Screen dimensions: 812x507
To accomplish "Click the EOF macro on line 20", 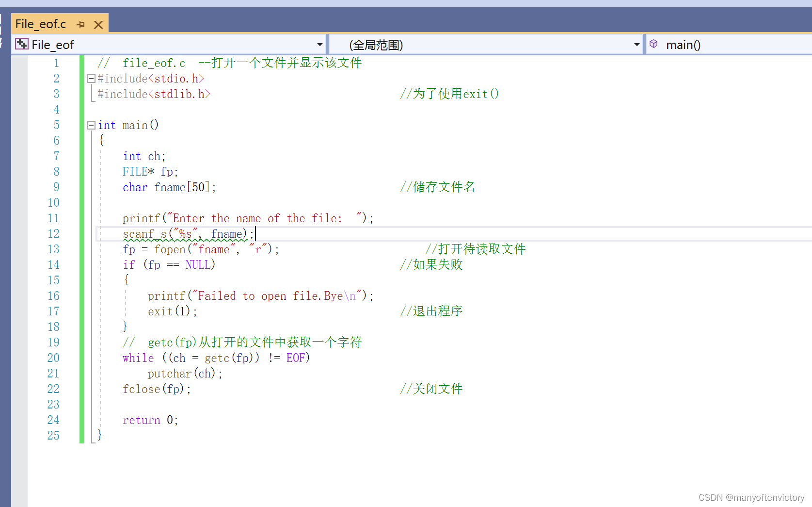I will [x=296, y=358].
